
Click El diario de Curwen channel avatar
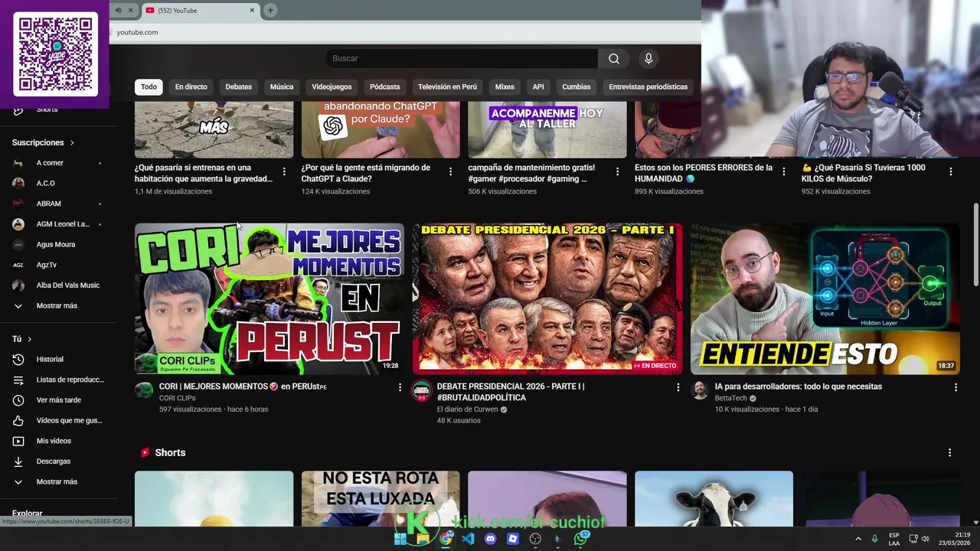(x=421, y=390)
